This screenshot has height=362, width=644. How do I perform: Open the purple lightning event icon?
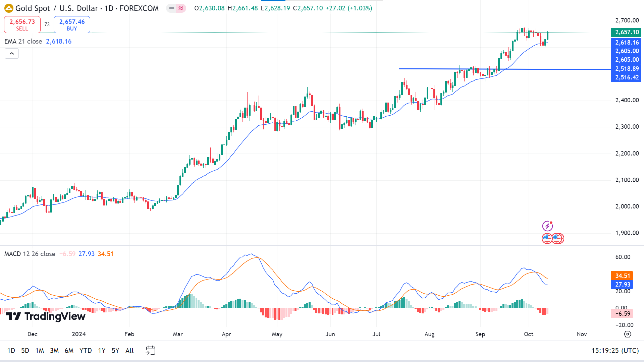click(x=547, y=226)
